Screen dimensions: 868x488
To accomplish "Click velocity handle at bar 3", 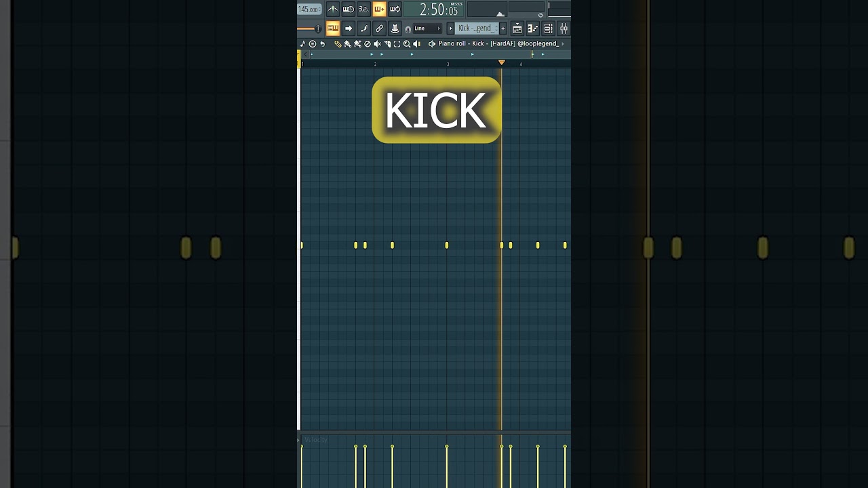I will pyautogui.click(x=447, y=447).
